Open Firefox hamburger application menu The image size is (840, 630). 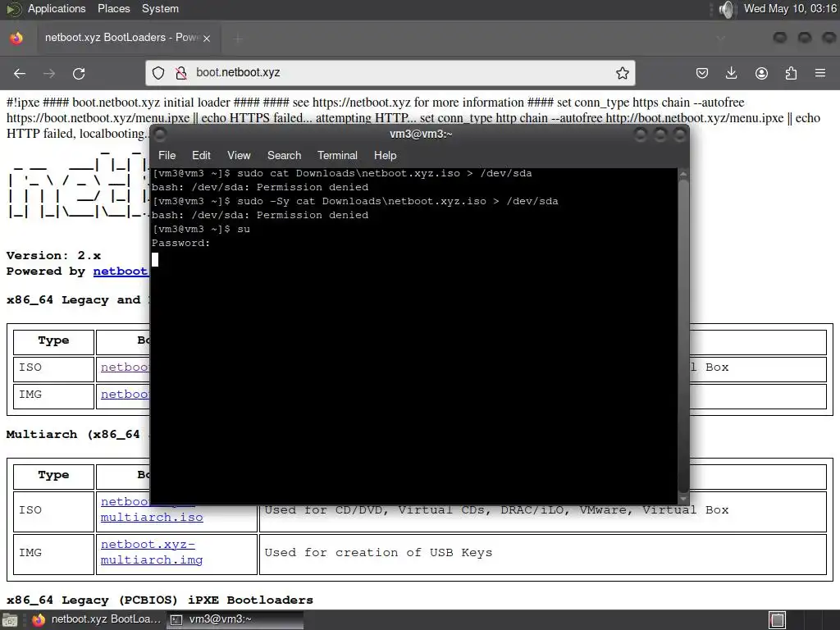[x=820, y=73]
